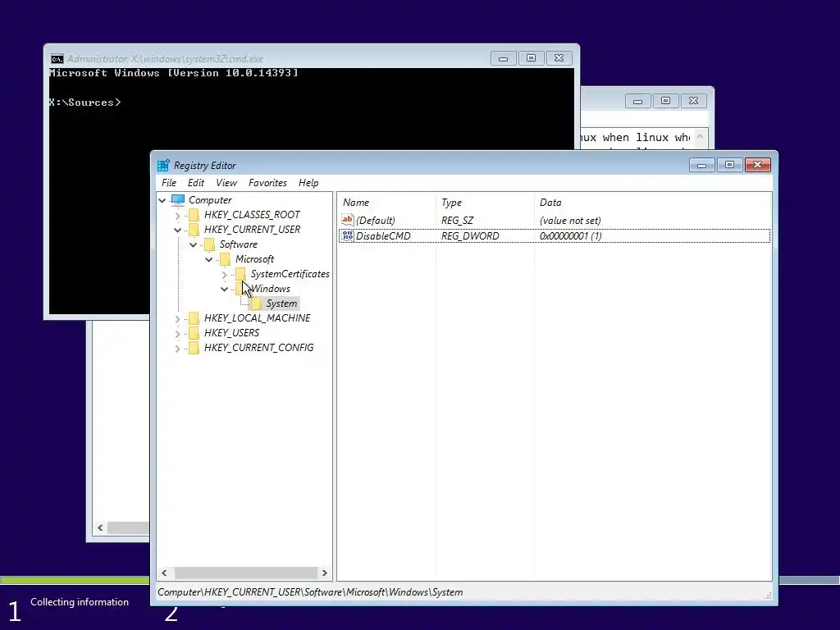Screen dimensions: 840x630
Task: Open the File menu in Registry Editor
Action: 169,183
